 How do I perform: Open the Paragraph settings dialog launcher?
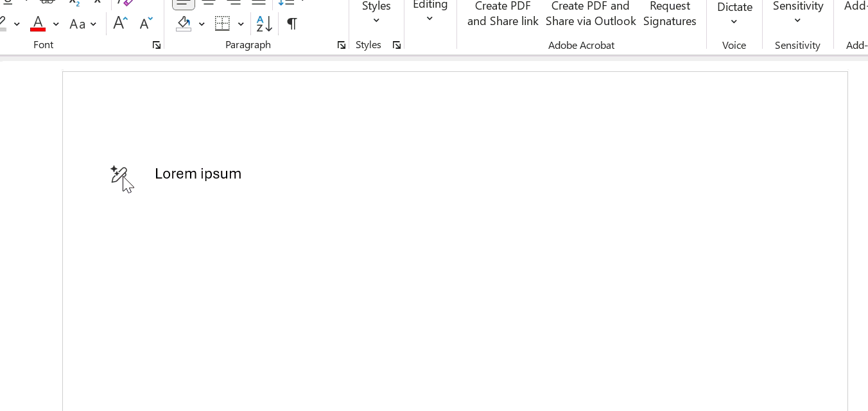tap(342, 45)
